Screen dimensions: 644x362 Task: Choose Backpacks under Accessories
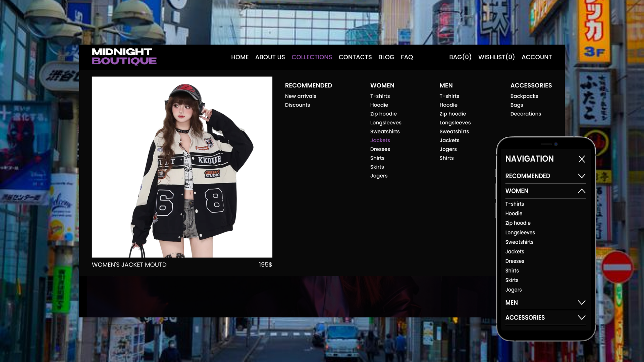click(x=524, y=96)
